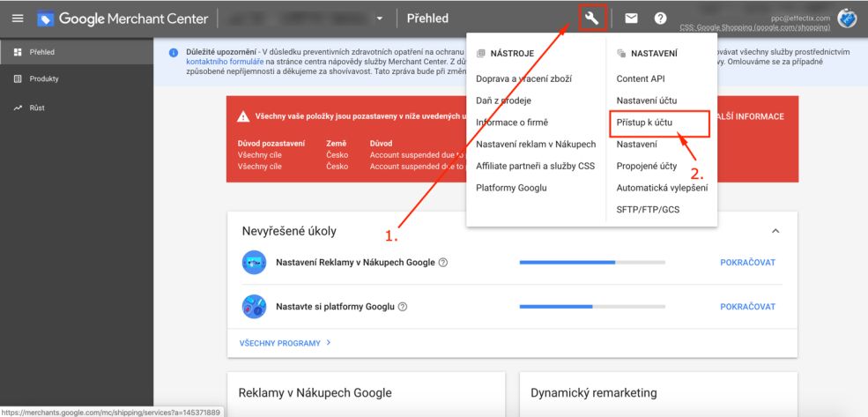
Task: Select Přístup k účtu menu item
Action: pos(644,123)
